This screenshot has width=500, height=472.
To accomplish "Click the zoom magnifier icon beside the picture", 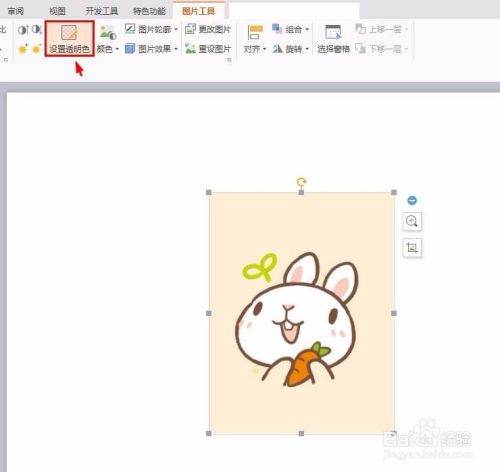I will (x=412, y=221).
